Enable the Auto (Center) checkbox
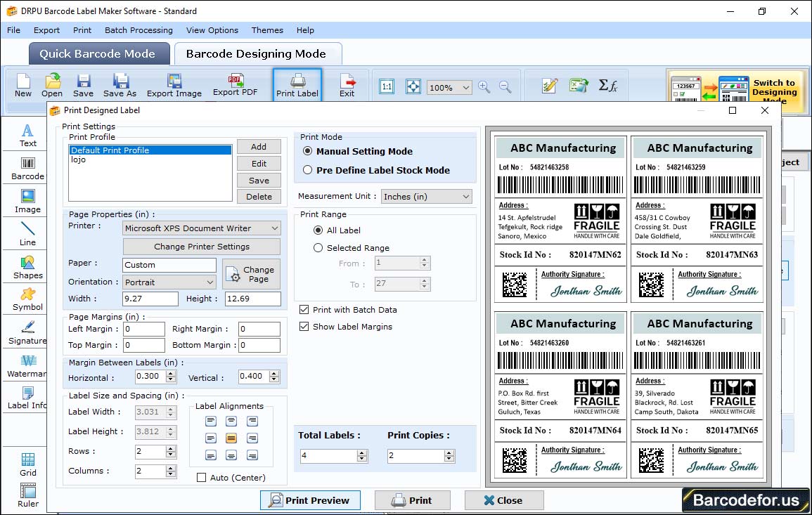 click(x=202, y=477)
